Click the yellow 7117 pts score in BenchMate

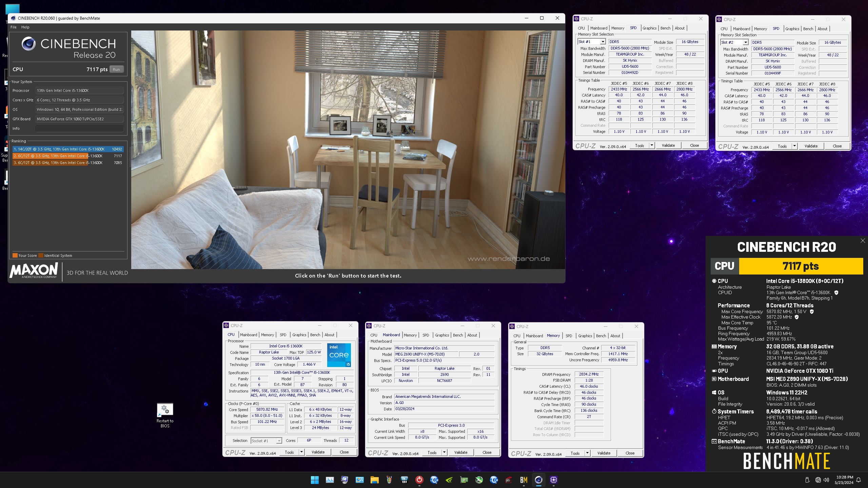[x=801, y=266]
